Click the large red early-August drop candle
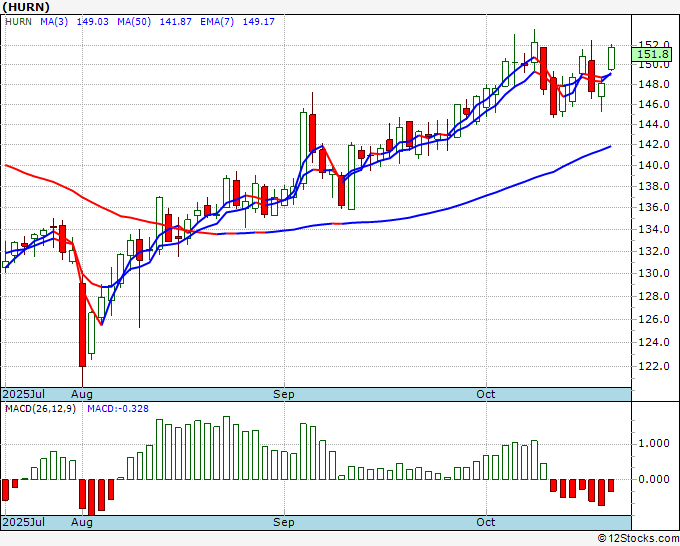The width and height of the screenshot is (680, 546). click(x=82, y=325)
